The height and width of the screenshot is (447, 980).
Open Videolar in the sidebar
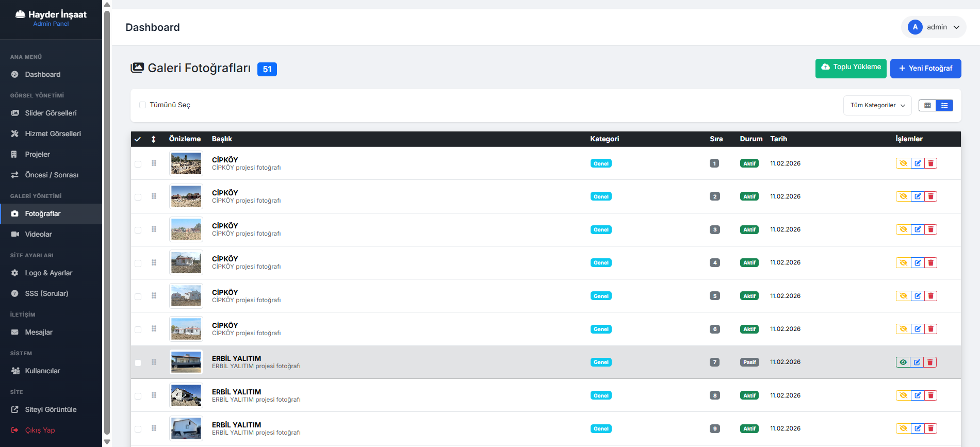click(x=51, y=235)
